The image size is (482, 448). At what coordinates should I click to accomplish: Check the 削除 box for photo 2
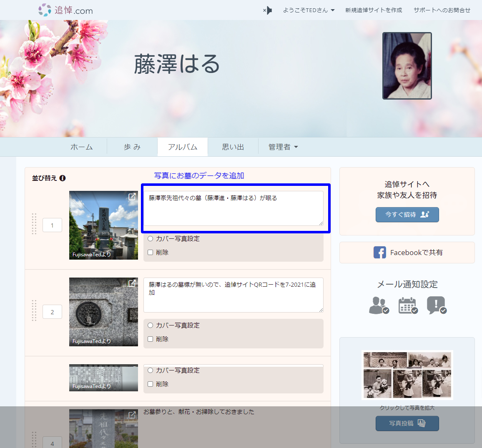tap(151, 339)
